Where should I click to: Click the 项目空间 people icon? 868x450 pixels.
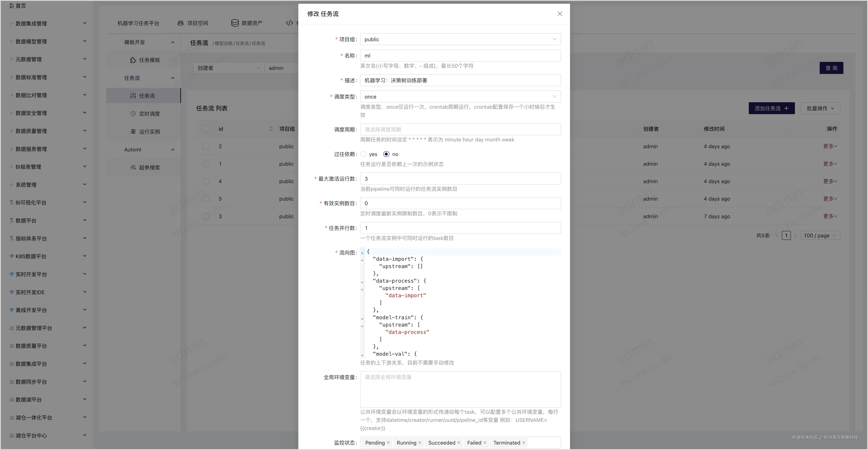click(x=181, y=23)
